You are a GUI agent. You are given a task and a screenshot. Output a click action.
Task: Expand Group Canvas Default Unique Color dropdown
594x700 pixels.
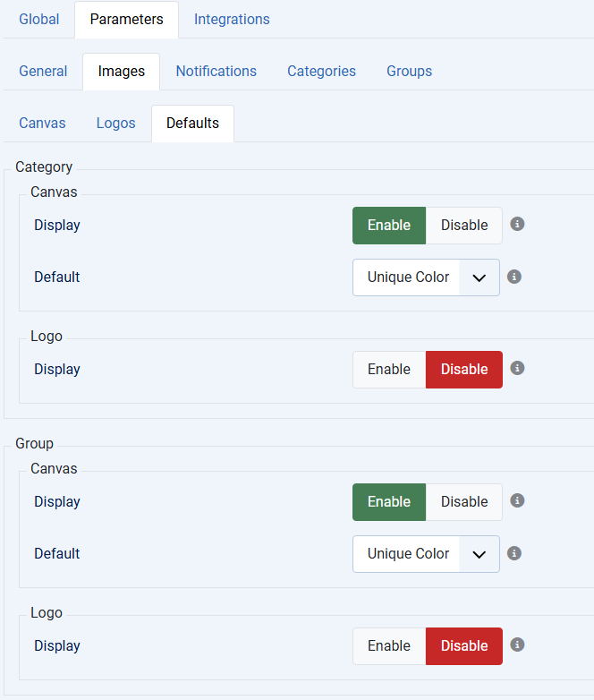(x=426, y=554)
